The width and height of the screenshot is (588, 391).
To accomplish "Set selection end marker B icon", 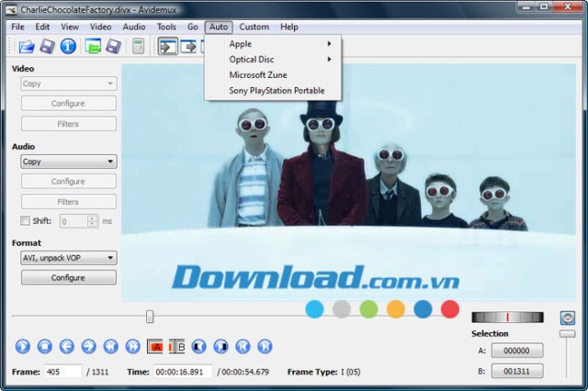I will coord(176,346).
